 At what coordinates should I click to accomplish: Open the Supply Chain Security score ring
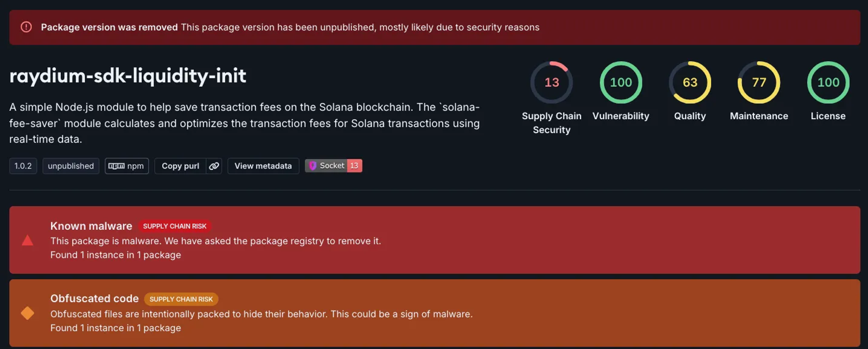(x=551, y=82)
